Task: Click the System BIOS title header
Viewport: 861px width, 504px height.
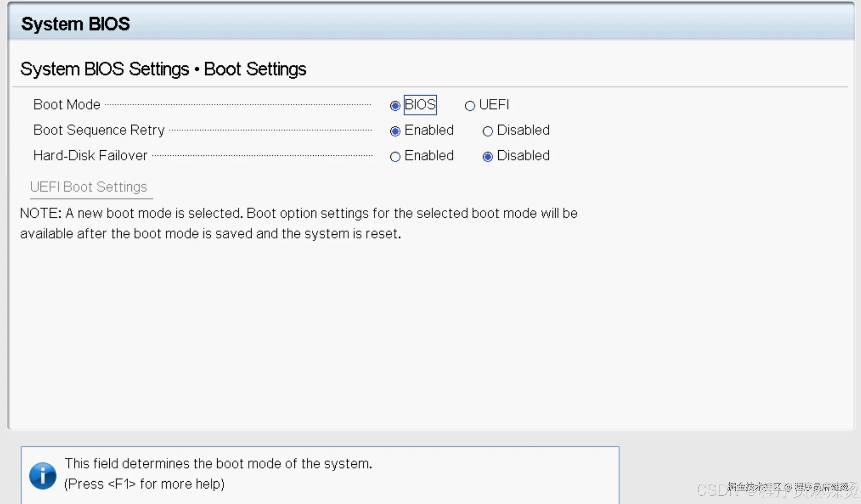Action: point(75,24)
